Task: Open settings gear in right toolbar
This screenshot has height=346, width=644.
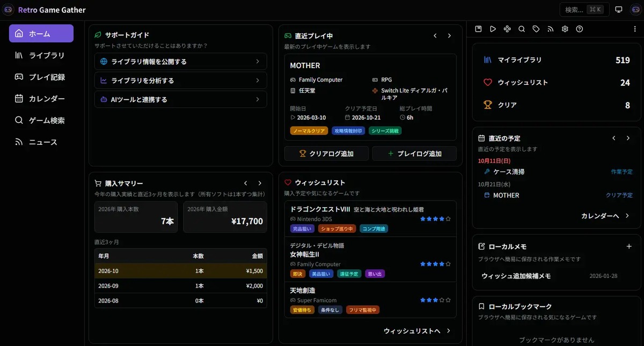Action: 565,29
